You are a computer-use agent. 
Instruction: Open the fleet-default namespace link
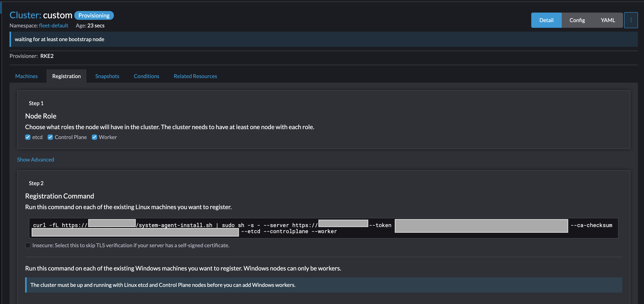(54, 26)
